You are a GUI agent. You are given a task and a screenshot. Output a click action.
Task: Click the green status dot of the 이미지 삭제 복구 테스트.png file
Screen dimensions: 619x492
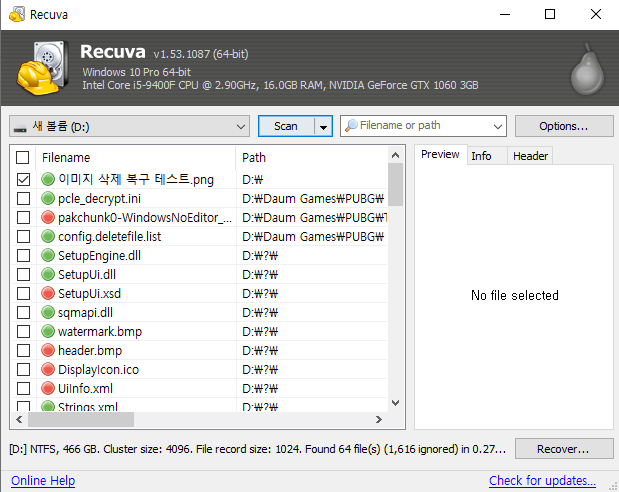pos(48,179)
